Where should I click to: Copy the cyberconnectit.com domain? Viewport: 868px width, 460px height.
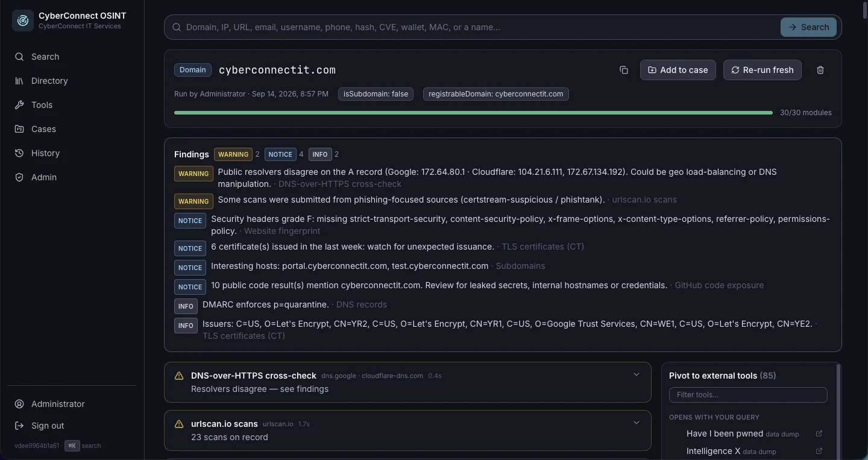(x=624, y=70)
